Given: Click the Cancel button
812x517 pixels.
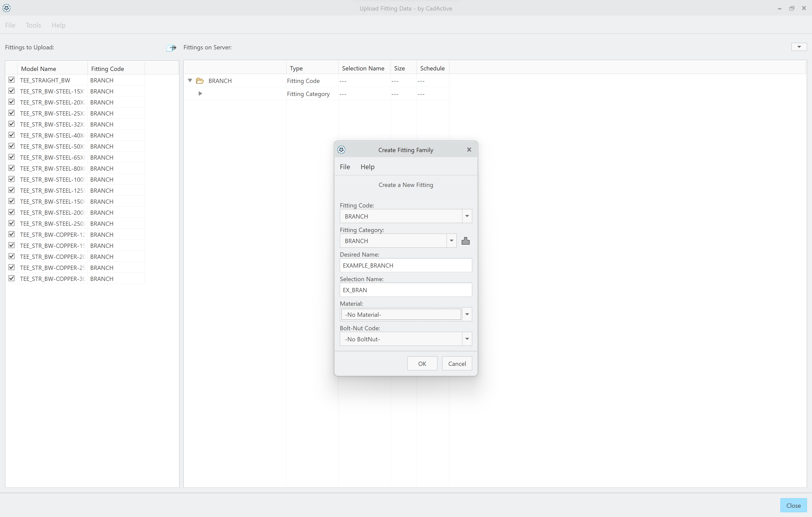Looking at the screenshot, I should [457, 364].
